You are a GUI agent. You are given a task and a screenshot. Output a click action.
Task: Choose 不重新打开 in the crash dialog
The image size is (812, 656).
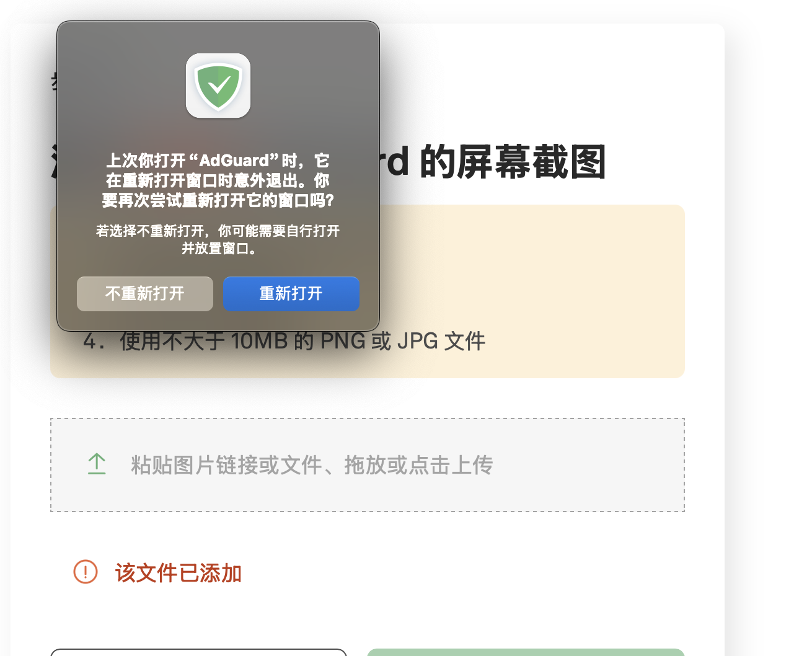[145, 294]
